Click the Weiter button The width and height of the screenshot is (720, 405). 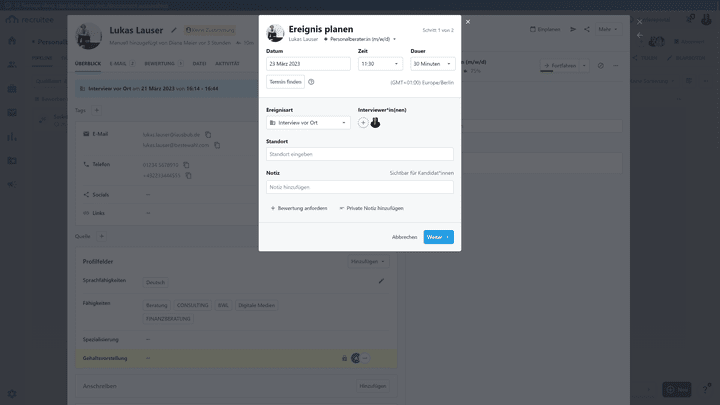coord(439,237)
